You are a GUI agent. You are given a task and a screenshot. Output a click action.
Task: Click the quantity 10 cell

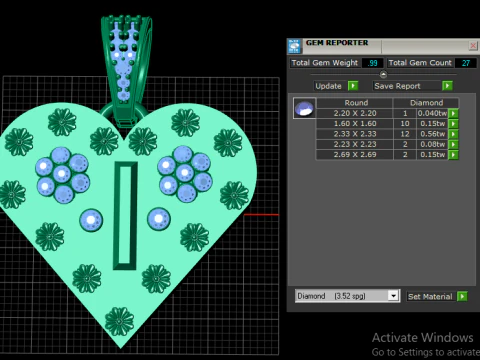pos(405,124)
